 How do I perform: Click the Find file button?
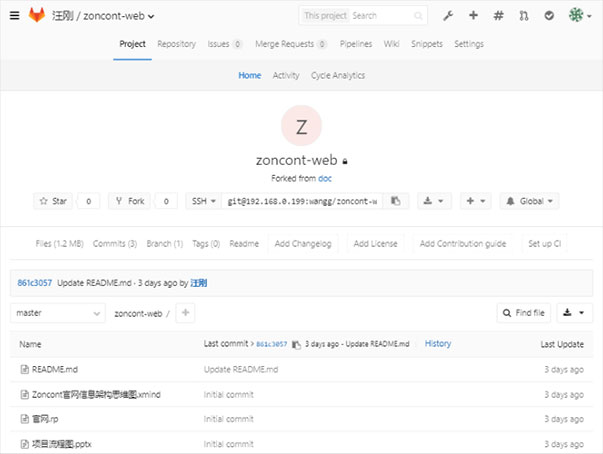click(524, 313)
